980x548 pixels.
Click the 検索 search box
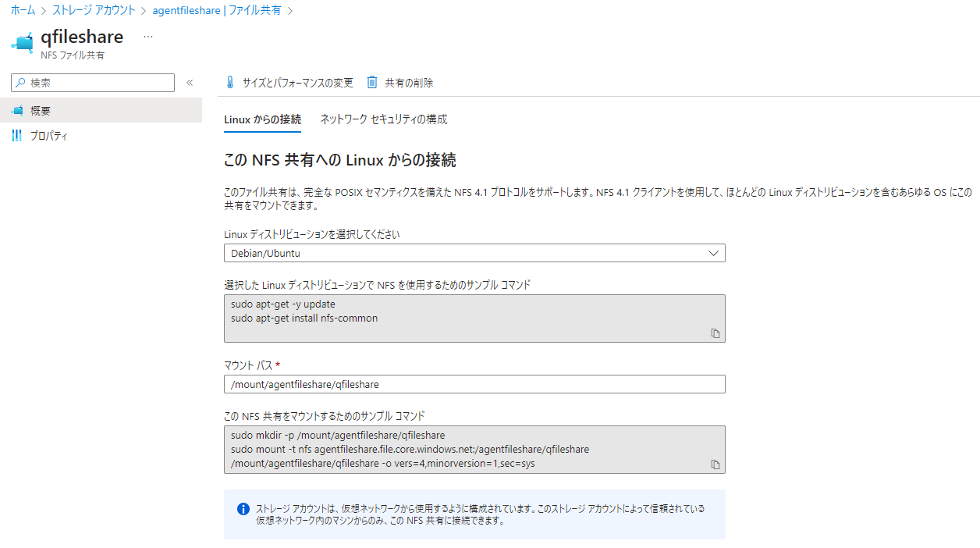(x=93, y=83)
